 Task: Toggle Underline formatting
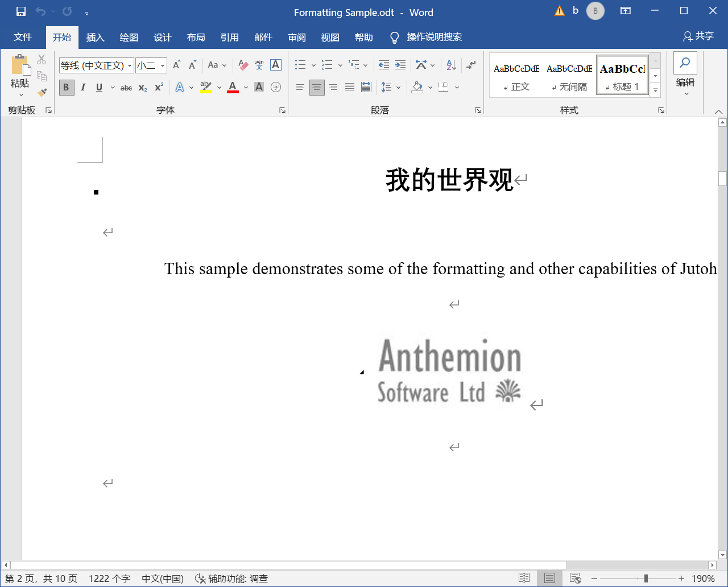100,87
